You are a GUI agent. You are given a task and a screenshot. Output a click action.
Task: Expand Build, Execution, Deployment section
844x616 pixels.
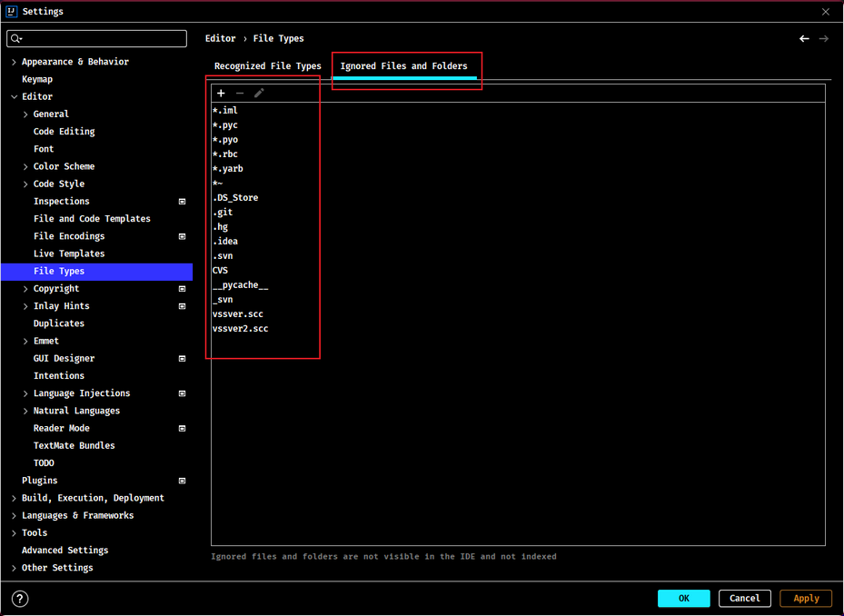14,498
